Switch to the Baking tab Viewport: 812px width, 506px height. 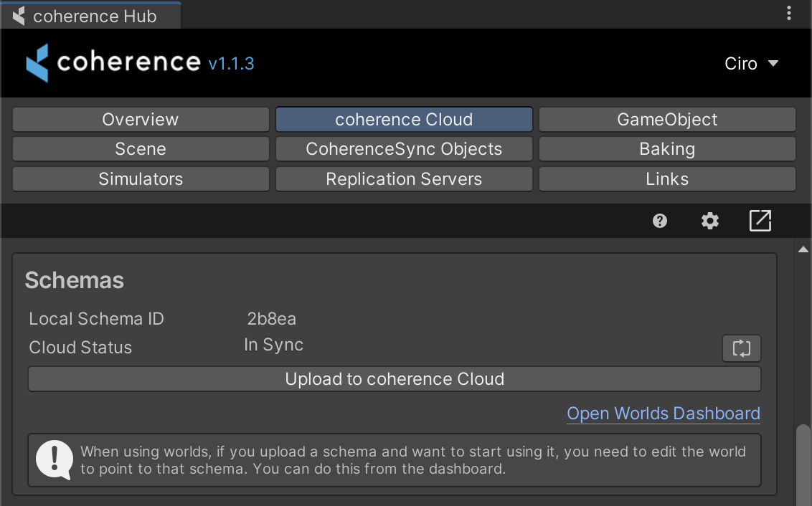667,149
